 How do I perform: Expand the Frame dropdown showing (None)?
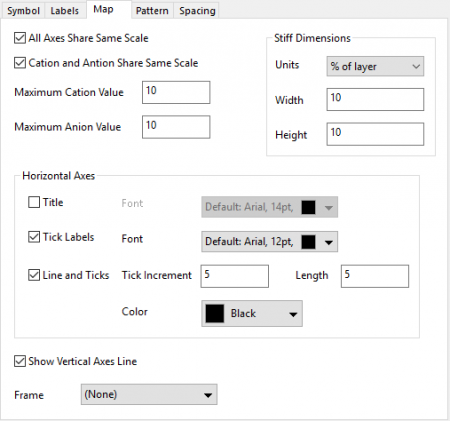[x=149, y=394]
